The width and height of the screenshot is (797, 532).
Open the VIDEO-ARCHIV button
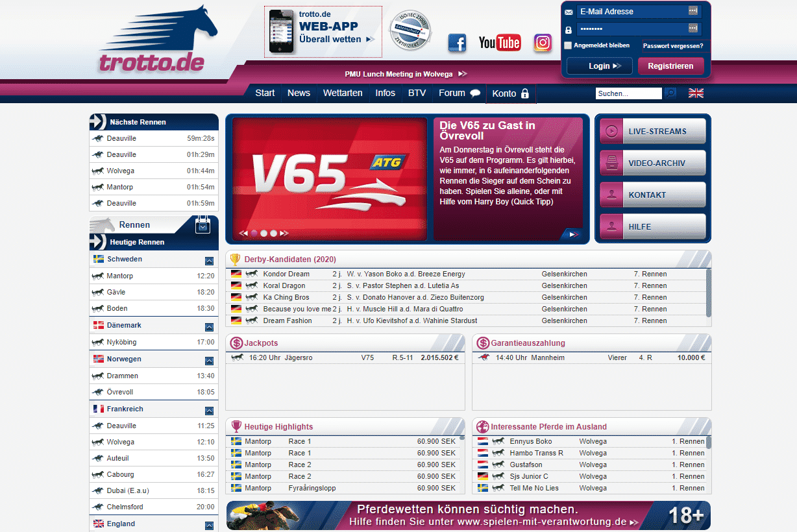tap(652, 163)
